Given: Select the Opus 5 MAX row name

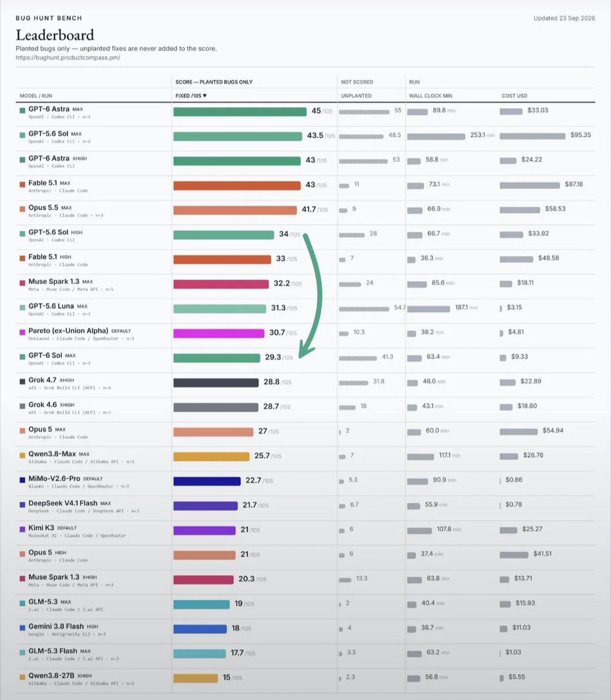Looking at the screenshot, I should 47,429.
